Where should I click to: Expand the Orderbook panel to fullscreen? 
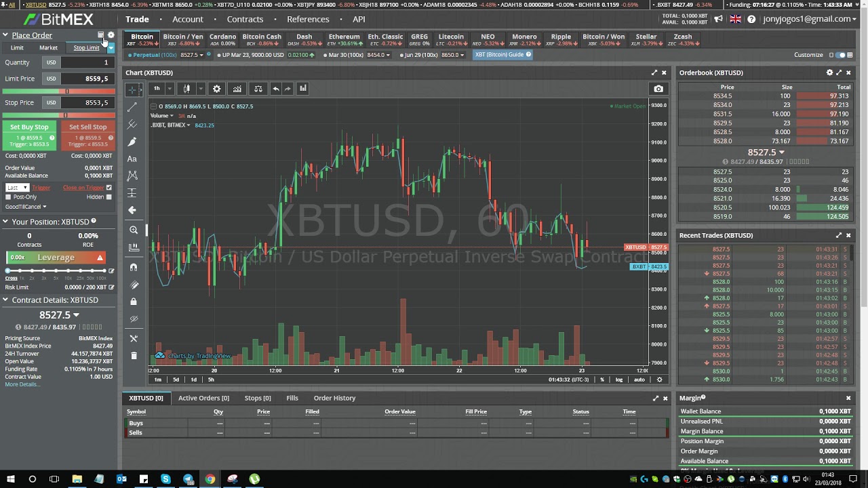839,73
